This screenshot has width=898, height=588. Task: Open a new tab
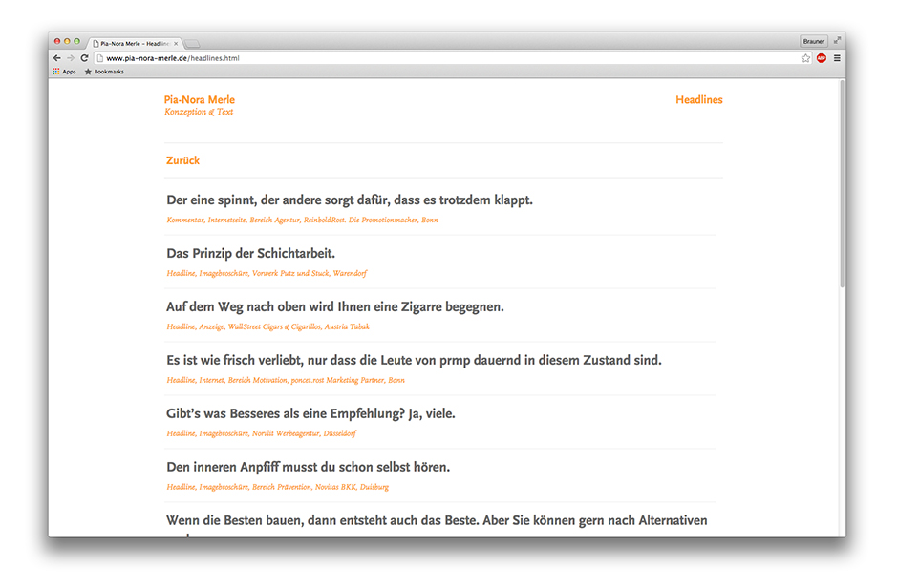(x=192, y=44)
